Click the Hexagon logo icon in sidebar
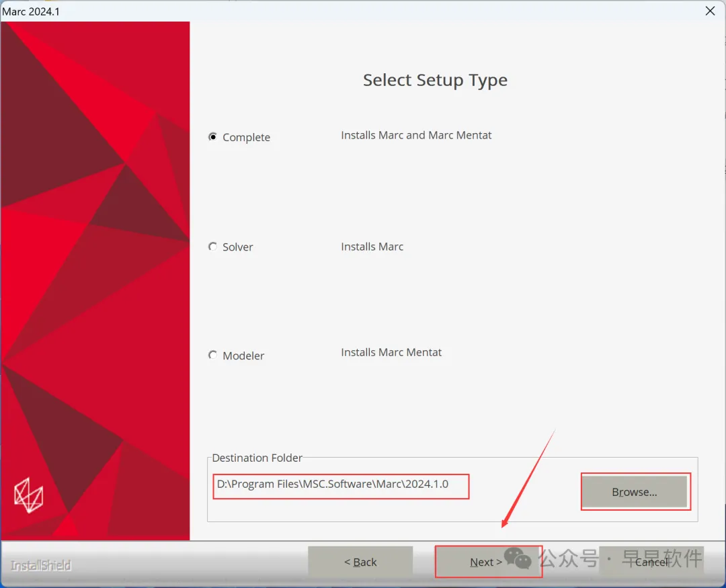726x588 pixels. point(29,495)
